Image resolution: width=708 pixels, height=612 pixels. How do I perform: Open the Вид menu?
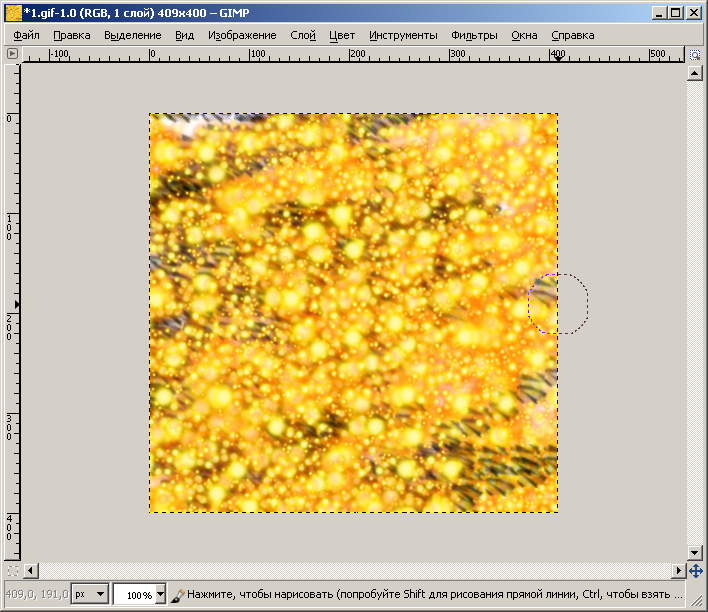pyautogui.click(x=184, y=35)
